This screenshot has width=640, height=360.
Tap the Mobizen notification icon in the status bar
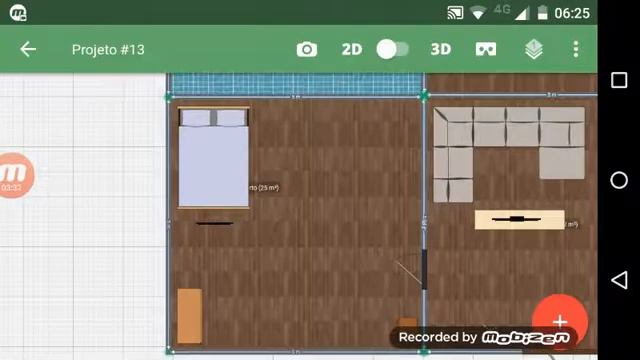click(18, 13)
